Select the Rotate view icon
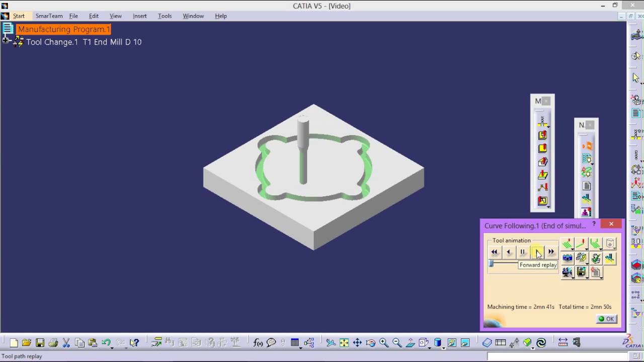644x362 pixels. [x=371, y=343]
